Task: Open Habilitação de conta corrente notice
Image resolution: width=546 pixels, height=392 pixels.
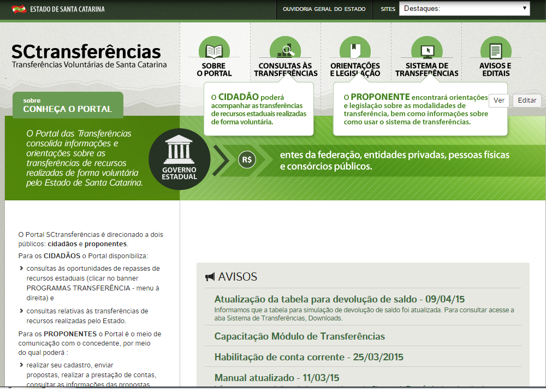Action: (309, 357)
